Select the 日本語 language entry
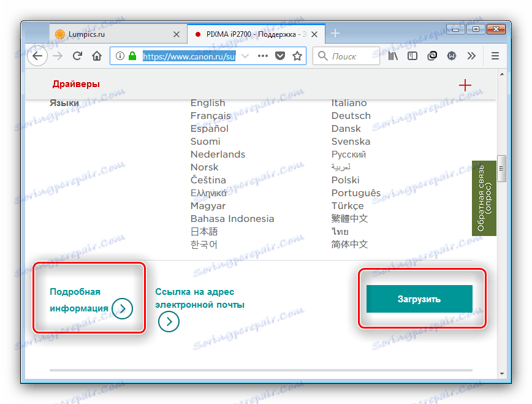Image resolution: width=532 pixels, height=404 pixels. point(204,232)
